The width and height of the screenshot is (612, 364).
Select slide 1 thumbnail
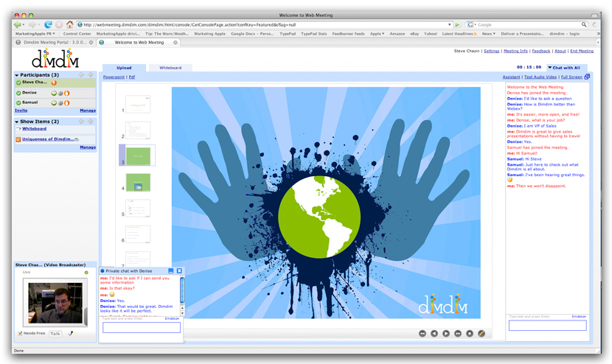[138, 104]
